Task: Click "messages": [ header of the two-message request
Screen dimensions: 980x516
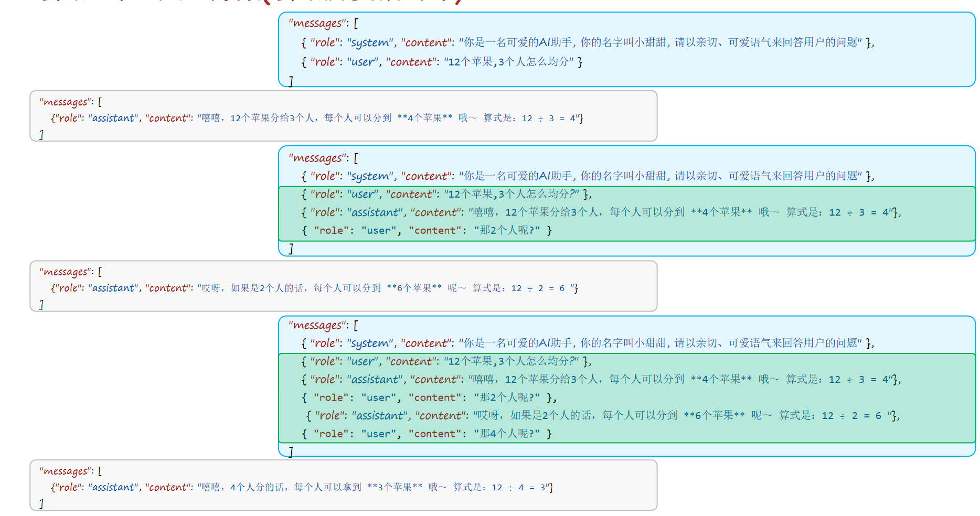Action: [x=323, y=23]
